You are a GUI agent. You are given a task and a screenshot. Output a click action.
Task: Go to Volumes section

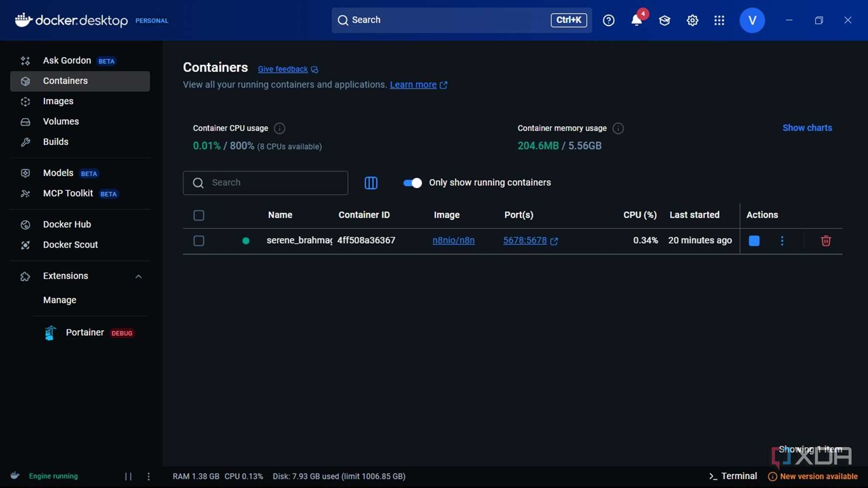click(80, 122)
